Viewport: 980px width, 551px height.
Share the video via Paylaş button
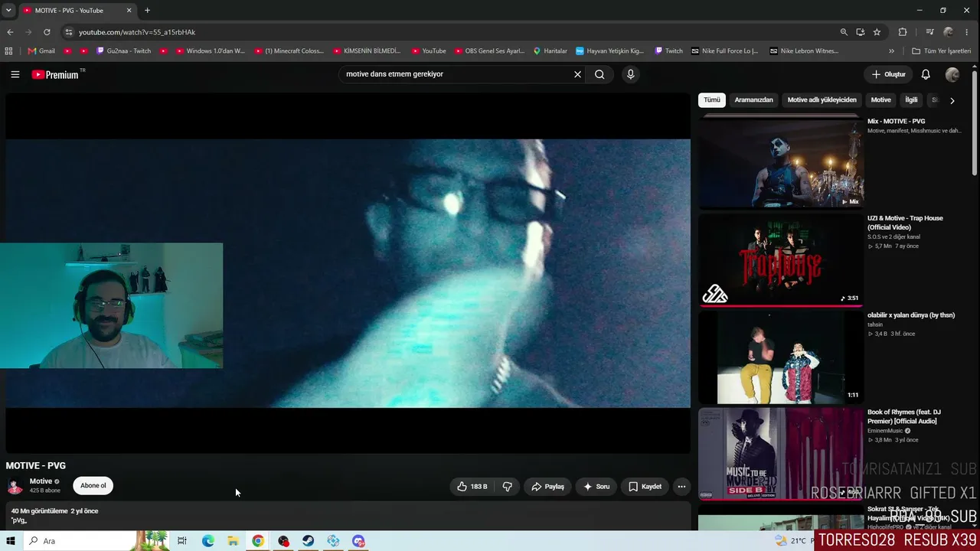(x=547, y=487)
